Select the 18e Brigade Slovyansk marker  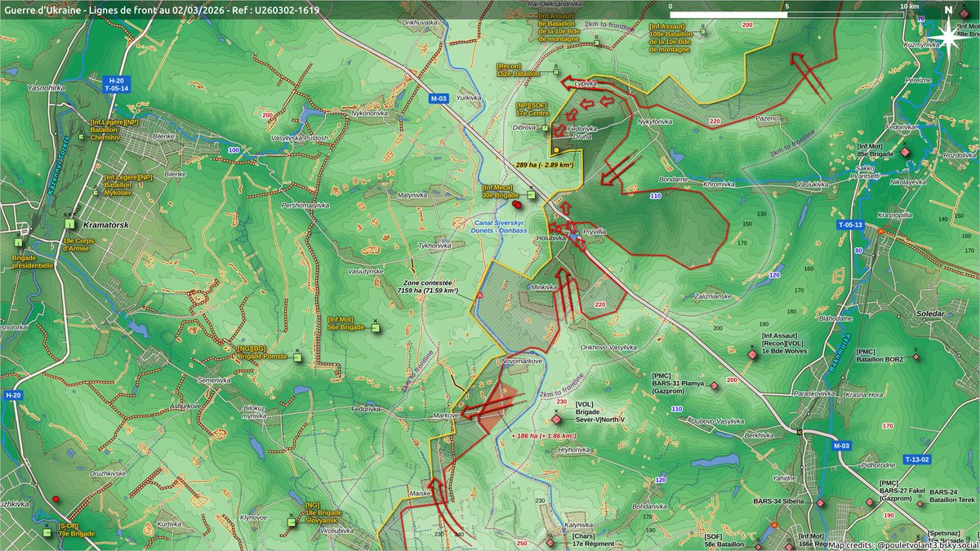(292, 522)
